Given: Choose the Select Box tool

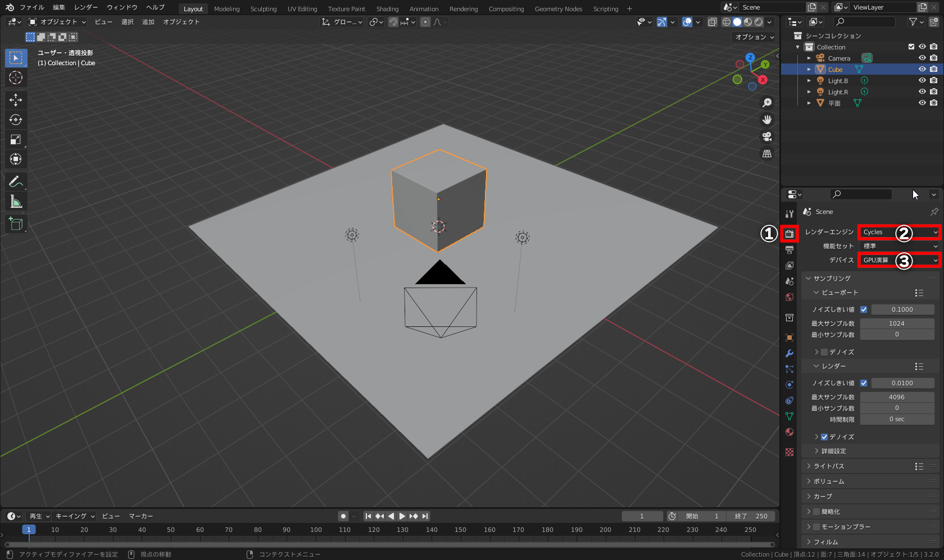Looking at the screenshot, I should coord(16,58).
